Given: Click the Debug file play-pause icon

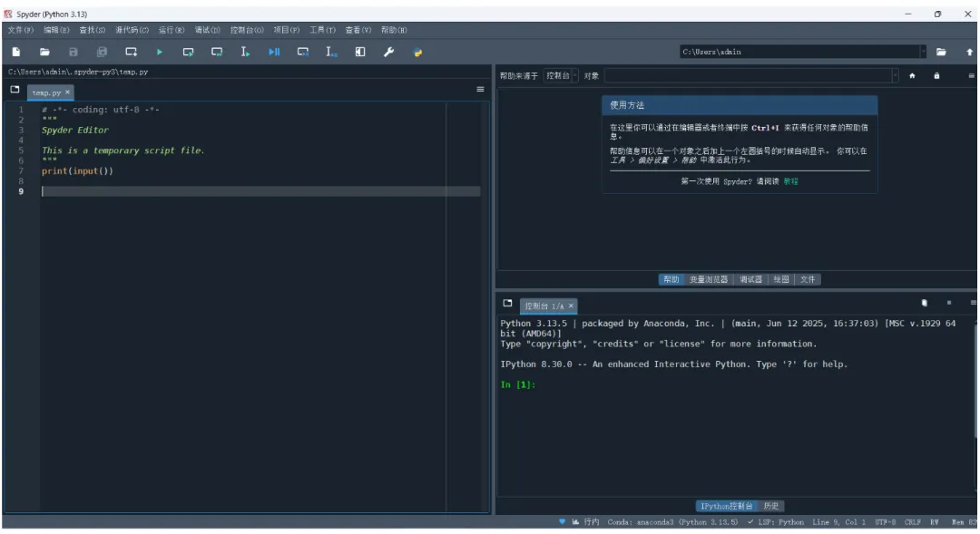Looking at the screenshot, I should click(274, 52).
